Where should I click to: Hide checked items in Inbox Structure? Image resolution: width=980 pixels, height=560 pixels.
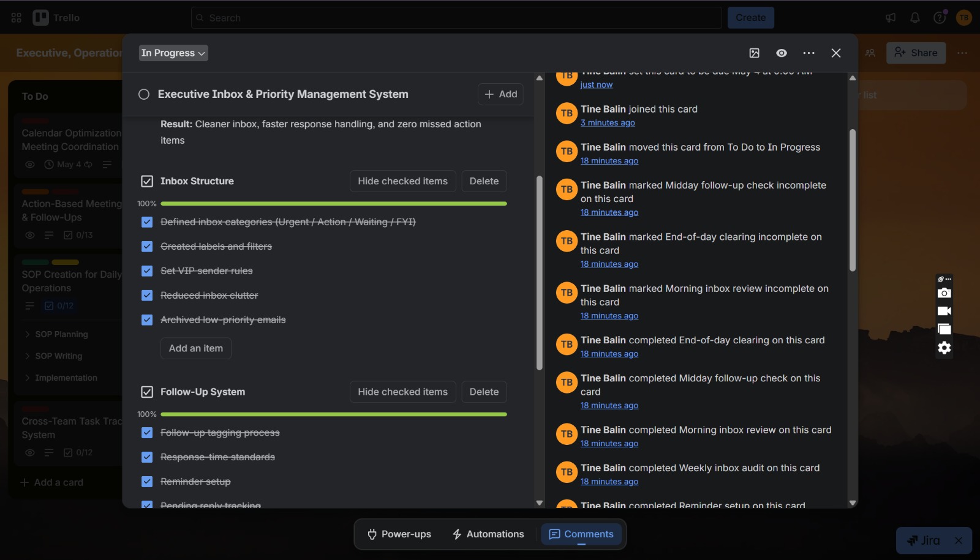(x=402, y=181)
